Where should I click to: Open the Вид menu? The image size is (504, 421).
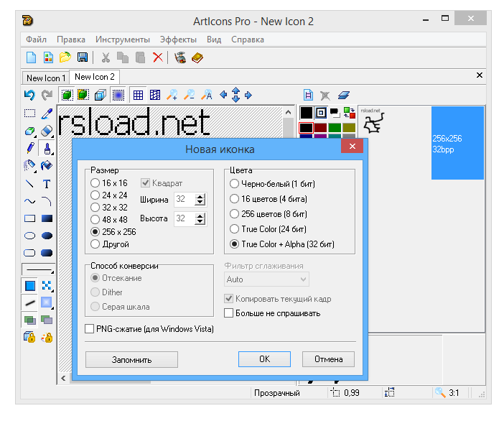click(x=214, y=40)
